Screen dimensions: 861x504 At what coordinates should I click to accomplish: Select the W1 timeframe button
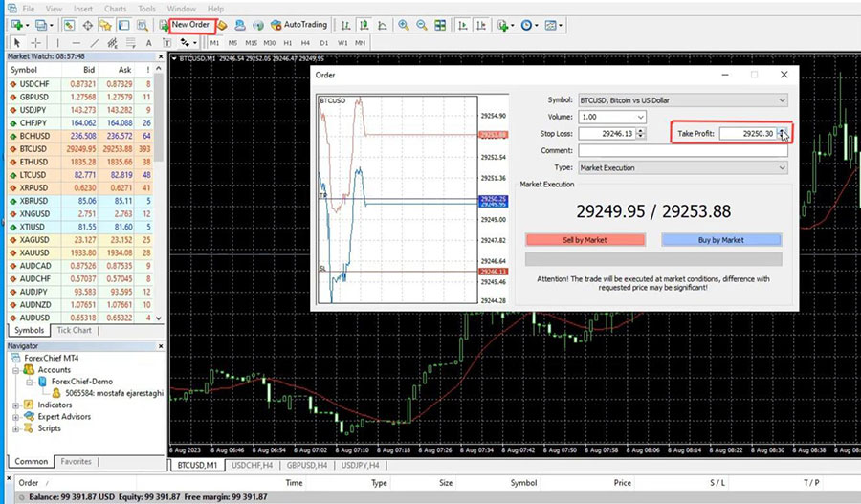(x=342, y=43)
